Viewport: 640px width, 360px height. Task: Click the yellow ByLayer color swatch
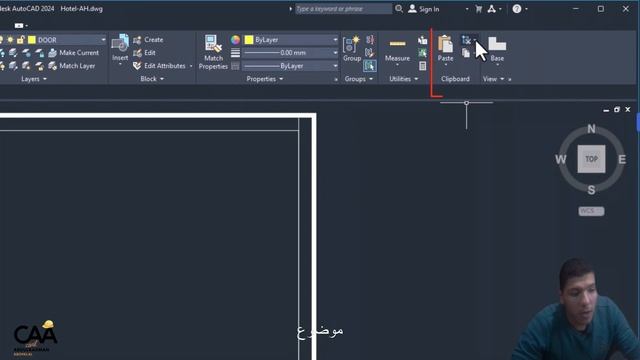249,40
